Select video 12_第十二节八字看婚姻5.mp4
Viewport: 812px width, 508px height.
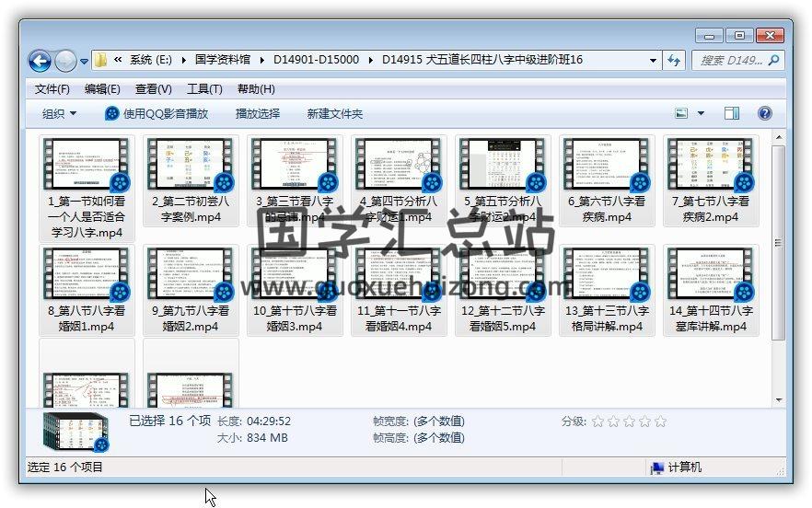(503, 291)
